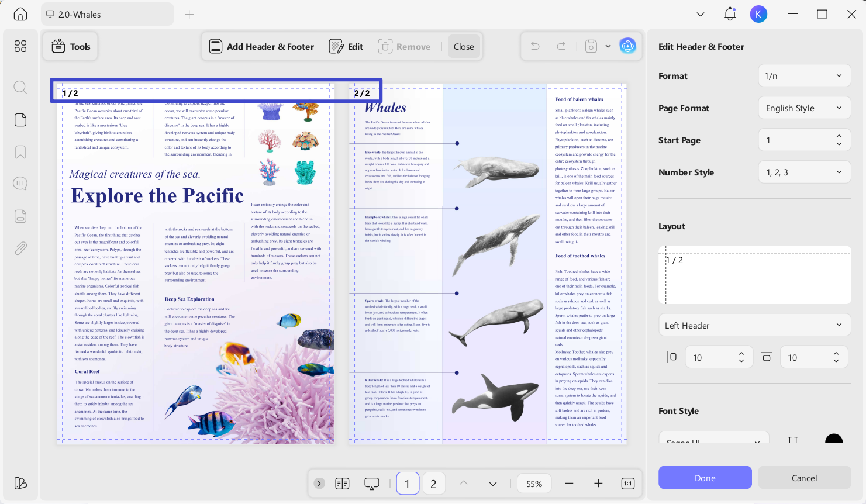
Task: Open a new tab with plus icon
Action: [189, 15]
